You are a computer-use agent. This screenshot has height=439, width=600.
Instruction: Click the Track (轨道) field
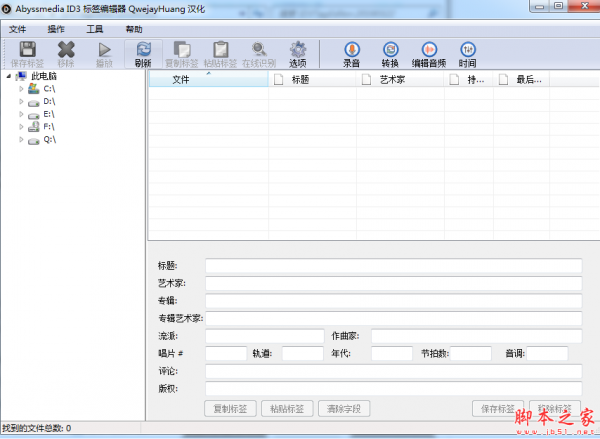coord(303,353)
